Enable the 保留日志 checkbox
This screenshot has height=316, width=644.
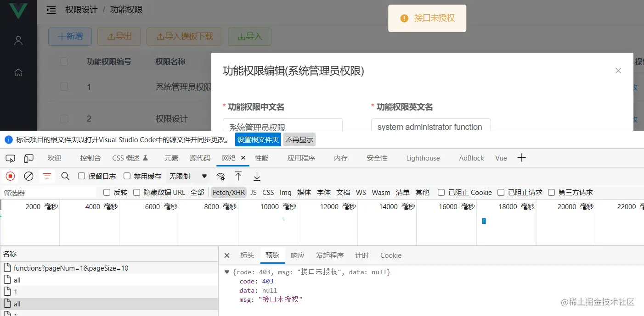(x=82, y=176)
